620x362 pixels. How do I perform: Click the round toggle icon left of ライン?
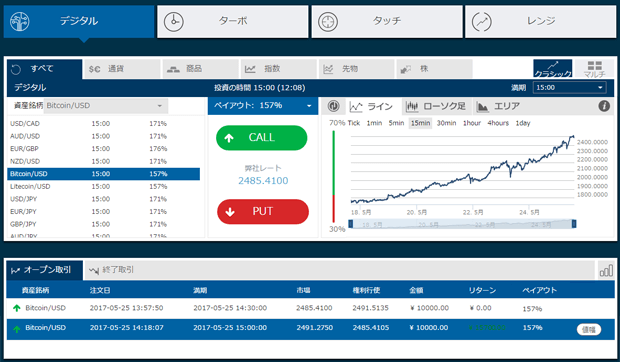[334, 106]
